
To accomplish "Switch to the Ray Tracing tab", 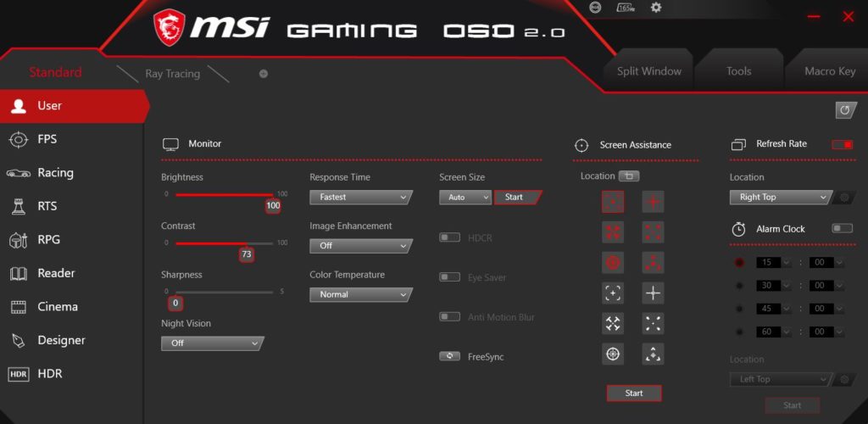I will pos(172,74).
